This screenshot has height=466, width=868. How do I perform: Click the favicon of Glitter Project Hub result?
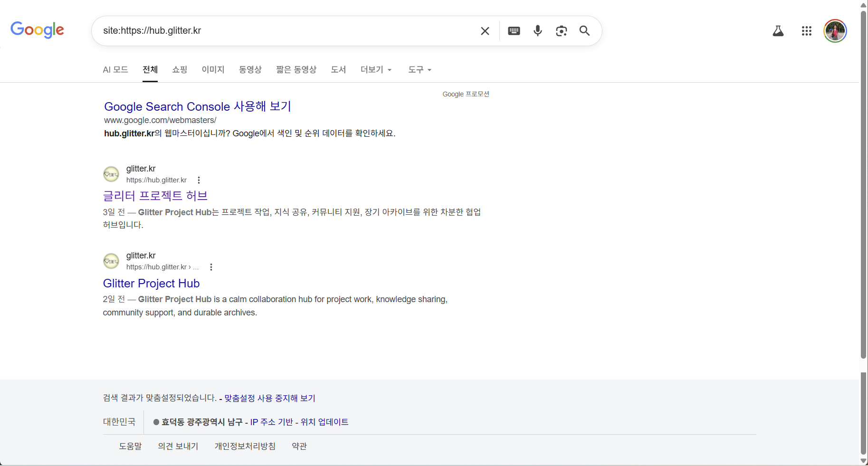coord(111,261)
